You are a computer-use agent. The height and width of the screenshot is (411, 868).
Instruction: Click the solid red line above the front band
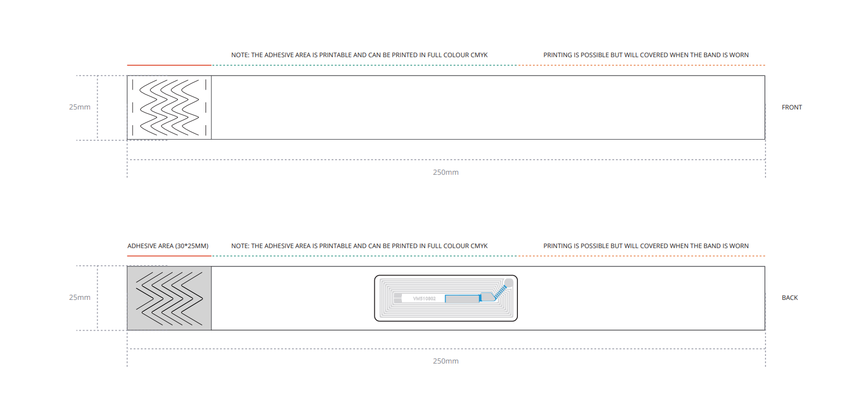(x=169, y=65)
